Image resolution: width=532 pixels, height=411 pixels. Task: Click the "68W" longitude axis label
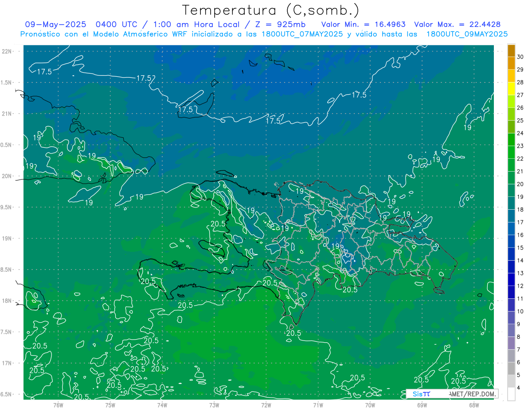tap(474, 405)
